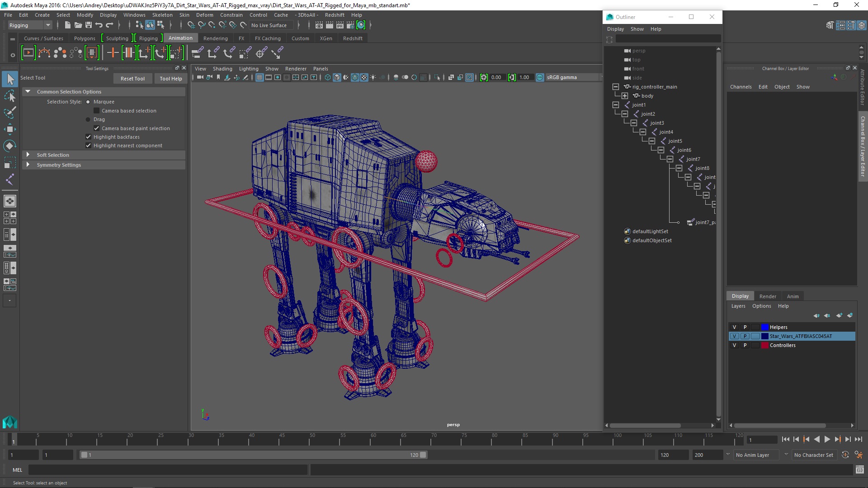Enable Camera based selection checkbox
Image resolution: width=868 pixels, height=488 pixels.
point(96,111)
